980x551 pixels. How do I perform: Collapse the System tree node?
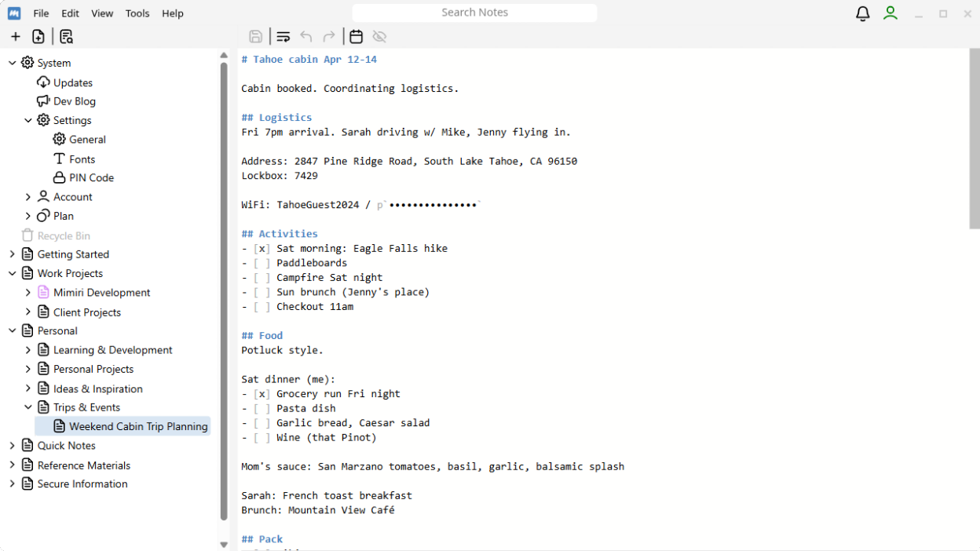(x=12, y=63)
